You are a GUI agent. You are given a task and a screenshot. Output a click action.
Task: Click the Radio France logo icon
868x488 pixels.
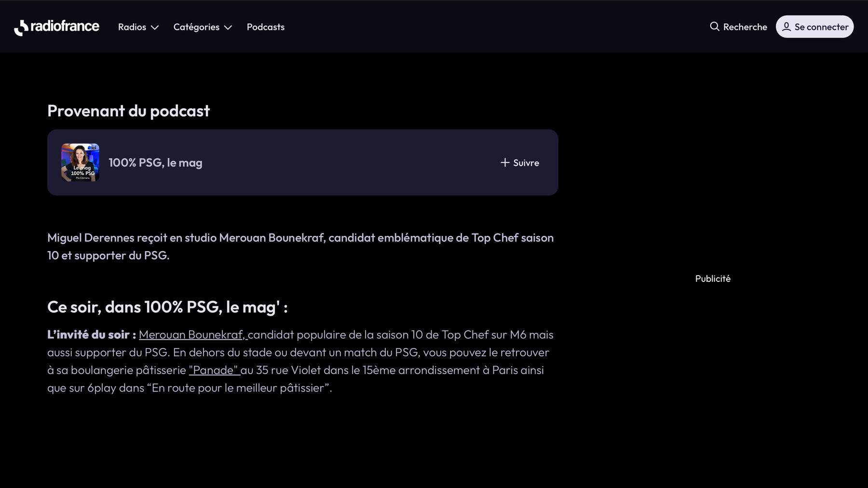coord(21,28)
